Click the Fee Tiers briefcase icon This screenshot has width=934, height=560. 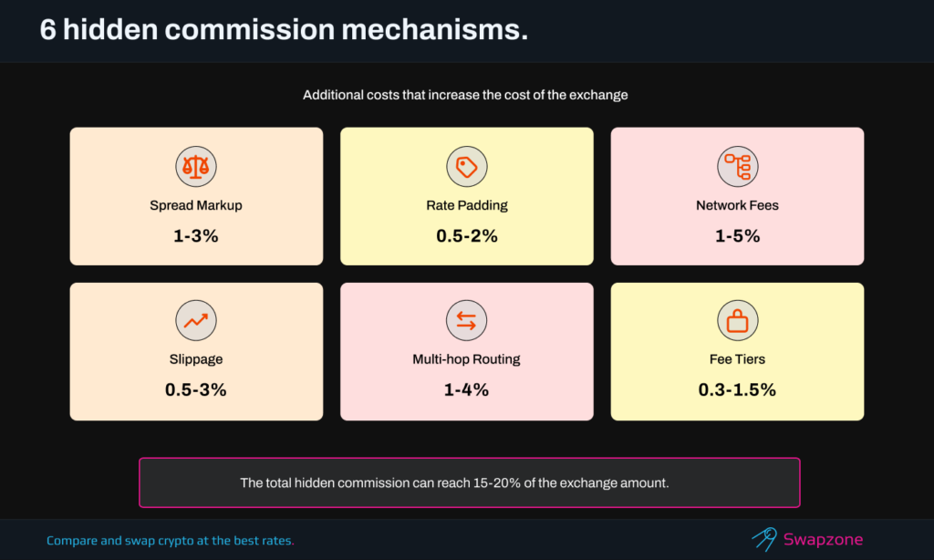coord(737,321)
